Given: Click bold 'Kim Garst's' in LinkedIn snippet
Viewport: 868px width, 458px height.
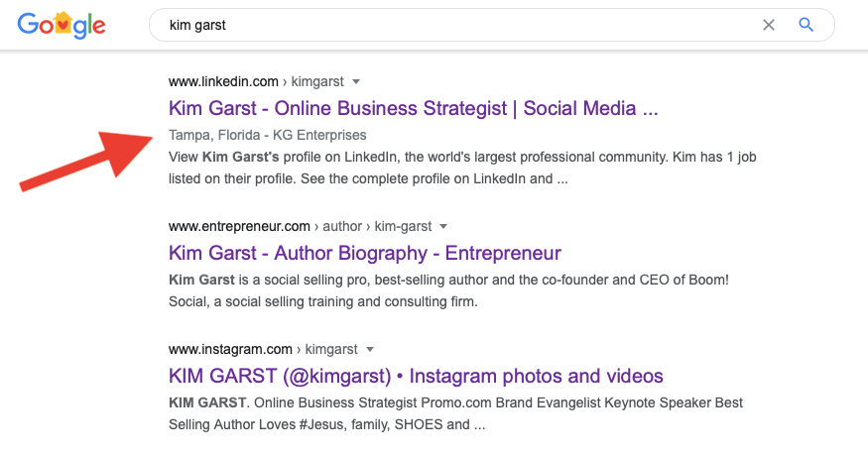Looking at the screenshot, I should pos(241,157).
